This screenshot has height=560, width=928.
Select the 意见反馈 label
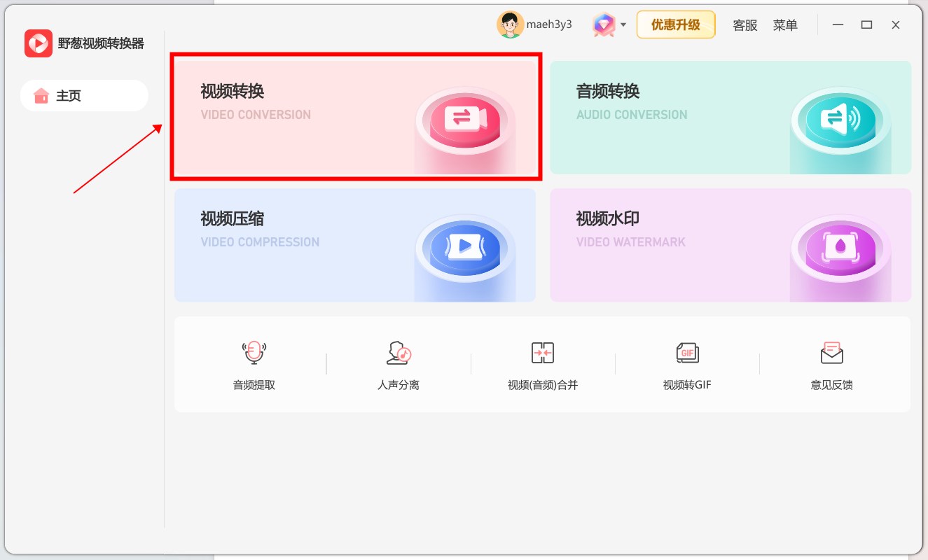pos(832,385)
